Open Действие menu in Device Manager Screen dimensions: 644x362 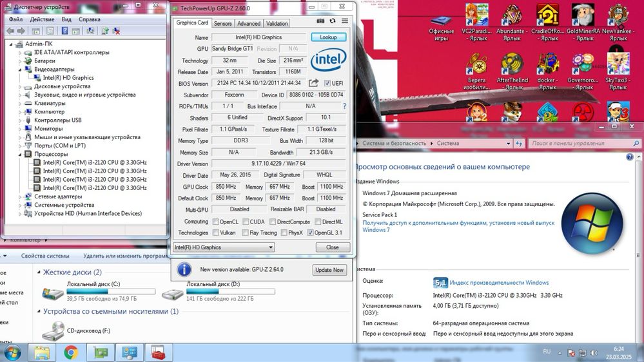pos(42,19)
